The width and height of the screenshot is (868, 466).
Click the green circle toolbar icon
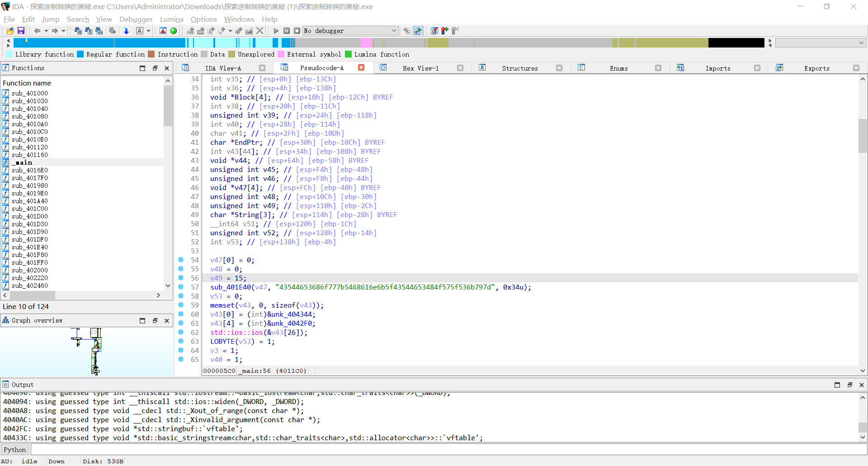point(174,31)
